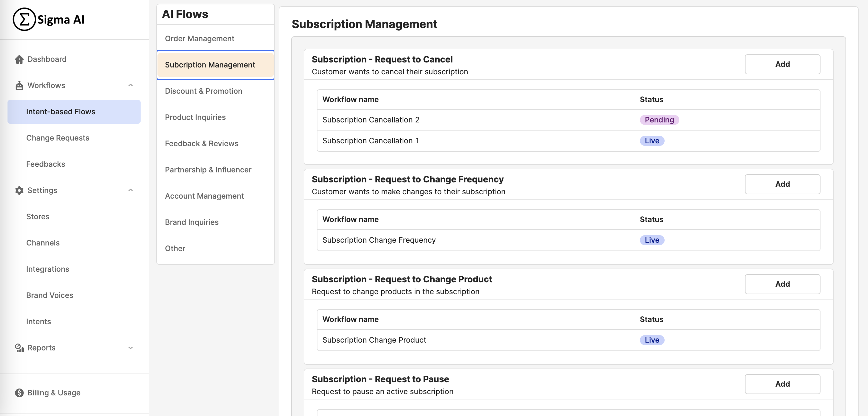Open the Subscription Cancellation 2 workflow row

tap(371, 120)
